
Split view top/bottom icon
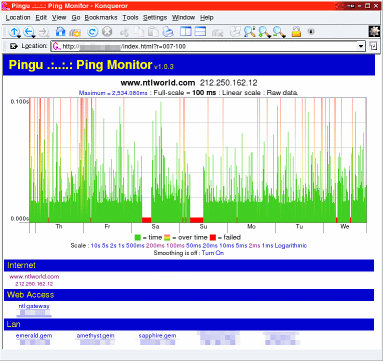point(200,31)
